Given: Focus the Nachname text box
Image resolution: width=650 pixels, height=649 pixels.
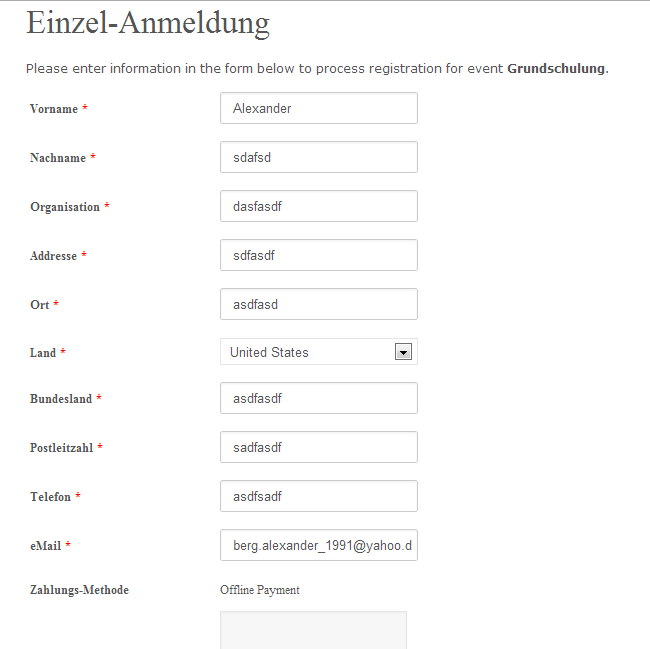Looking at the screenshot, I should 319,157.
